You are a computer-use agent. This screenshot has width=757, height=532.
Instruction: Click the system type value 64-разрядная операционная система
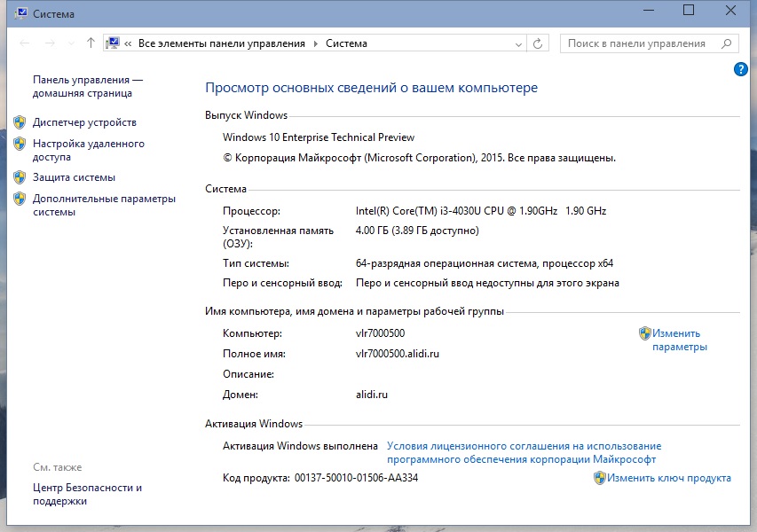coord(485,263)
